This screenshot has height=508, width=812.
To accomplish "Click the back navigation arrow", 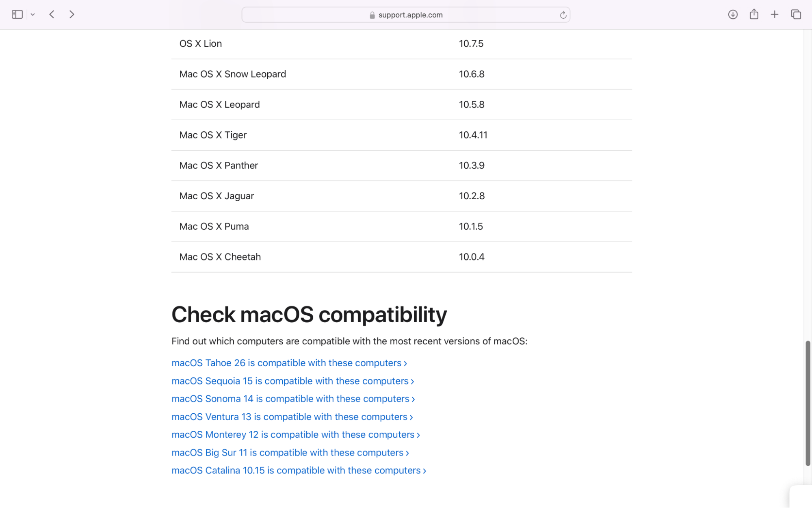I will (52, 14).
